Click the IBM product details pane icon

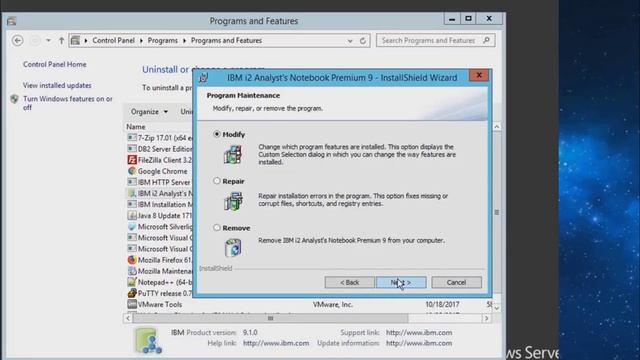[148, 340]
